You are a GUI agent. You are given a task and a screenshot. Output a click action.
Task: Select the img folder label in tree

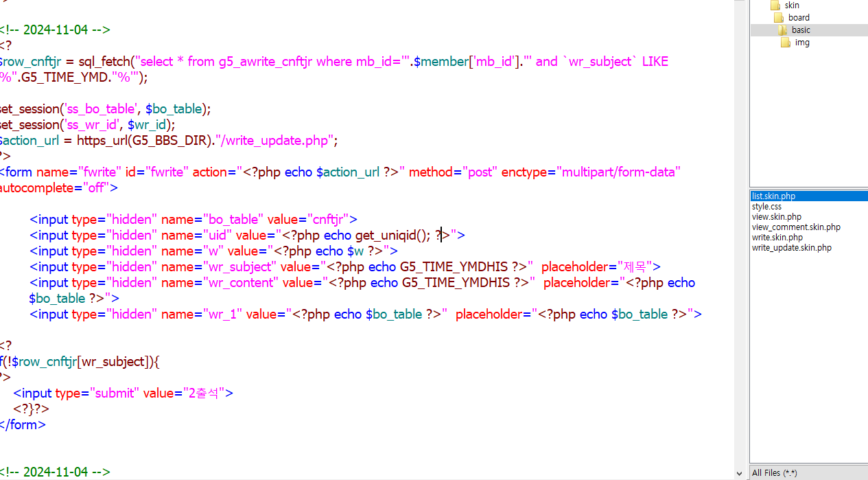coord(802,43)
